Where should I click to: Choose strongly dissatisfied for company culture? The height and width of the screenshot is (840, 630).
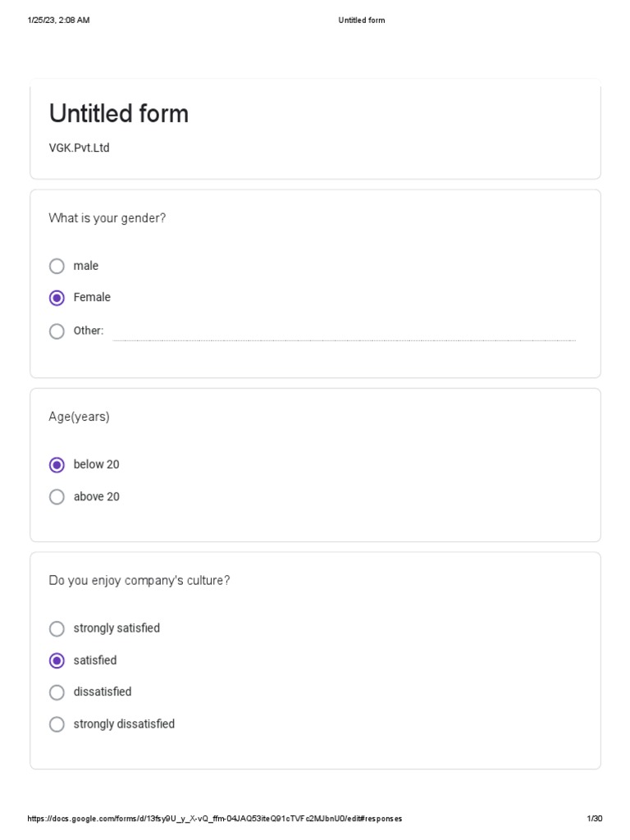[57, 724]
